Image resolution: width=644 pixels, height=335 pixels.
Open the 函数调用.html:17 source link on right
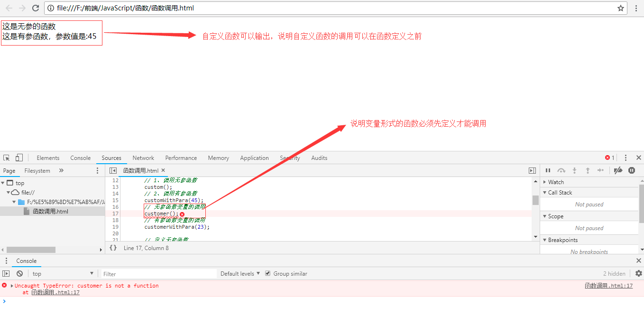(x=608, y=286)
